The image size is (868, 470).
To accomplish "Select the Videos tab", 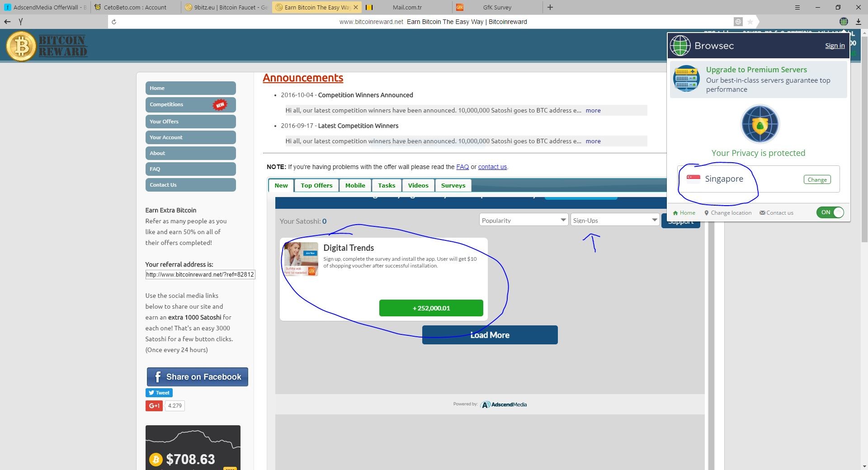I will [x=418, y=185].
